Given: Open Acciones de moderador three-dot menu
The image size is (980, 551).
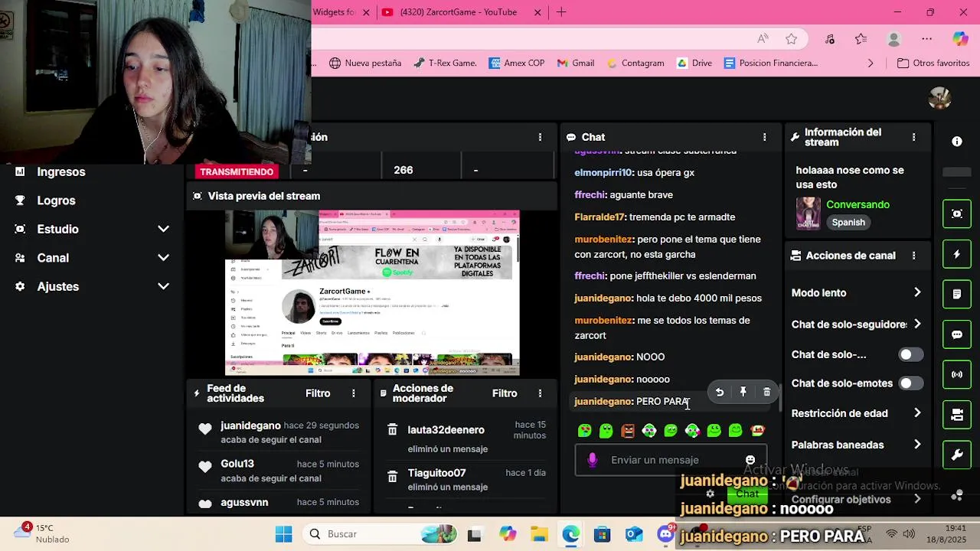Looking at the screenshot, I should [540, 393].
